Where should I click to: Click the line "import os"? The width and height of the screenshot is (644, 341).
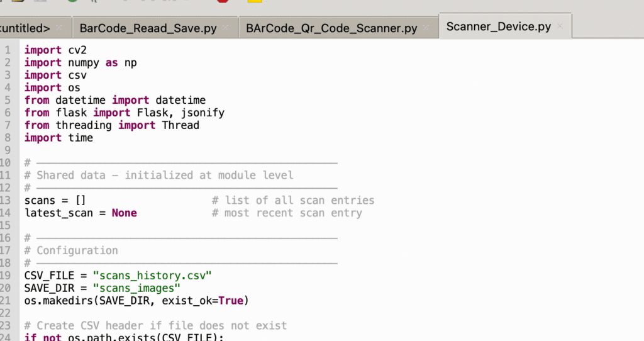tap(52, 88)
